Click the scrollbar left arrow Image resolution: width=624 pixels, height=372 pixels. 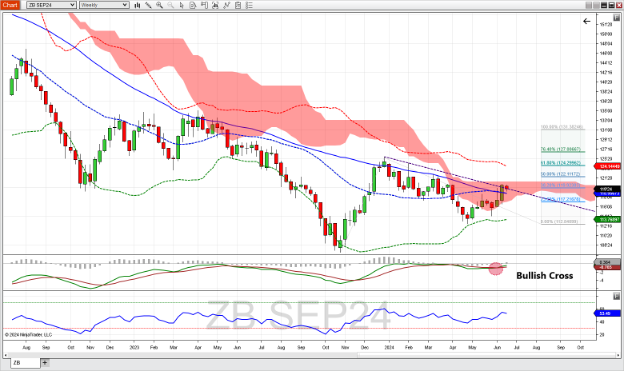(x=6, y=355)
